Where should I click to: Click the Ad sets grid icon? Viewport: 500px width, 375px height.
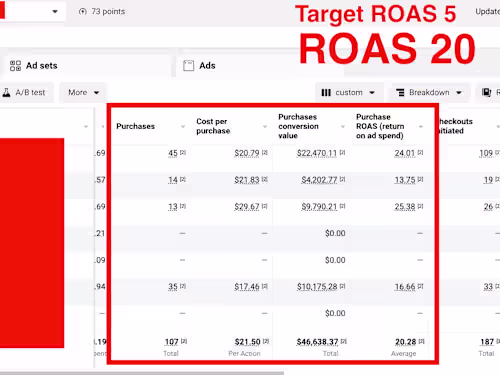[x=15, y=66]
